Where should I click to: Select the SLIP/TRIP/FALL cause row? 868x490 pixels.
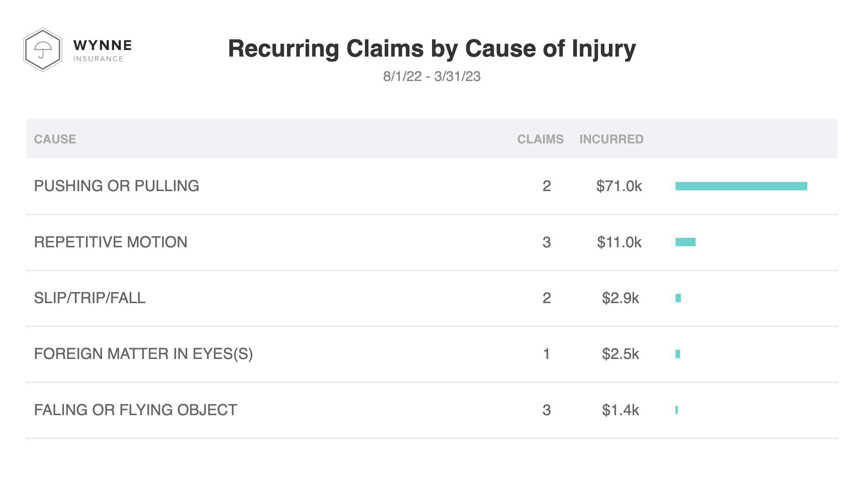point(432,298)
